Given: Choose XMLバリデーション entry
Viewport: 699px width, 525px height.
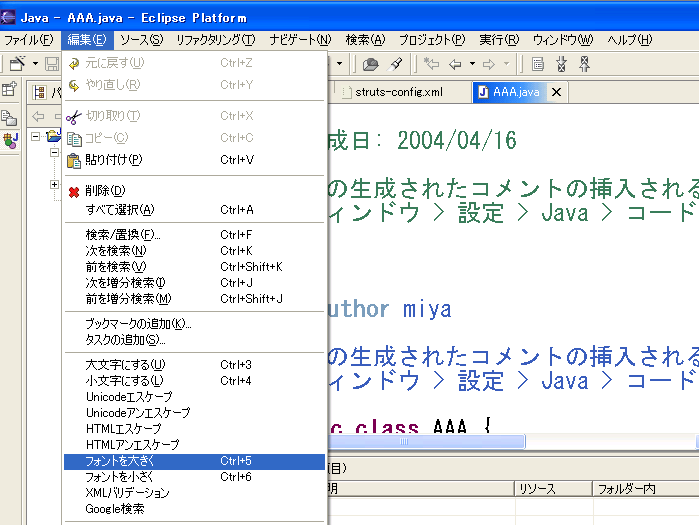Looking at the screenshot, I should (x=194, y=493).
